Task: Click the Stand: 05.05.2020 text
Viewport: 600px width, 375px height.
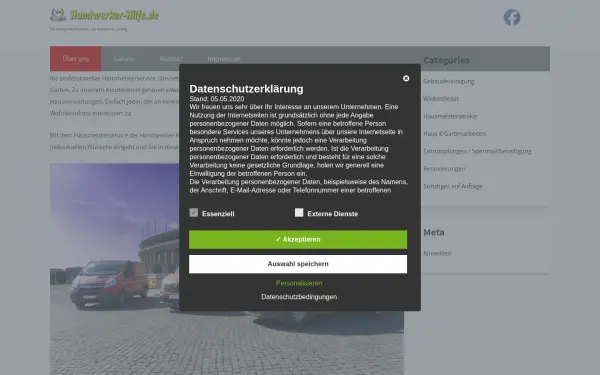Action: [x=217, y=99]
